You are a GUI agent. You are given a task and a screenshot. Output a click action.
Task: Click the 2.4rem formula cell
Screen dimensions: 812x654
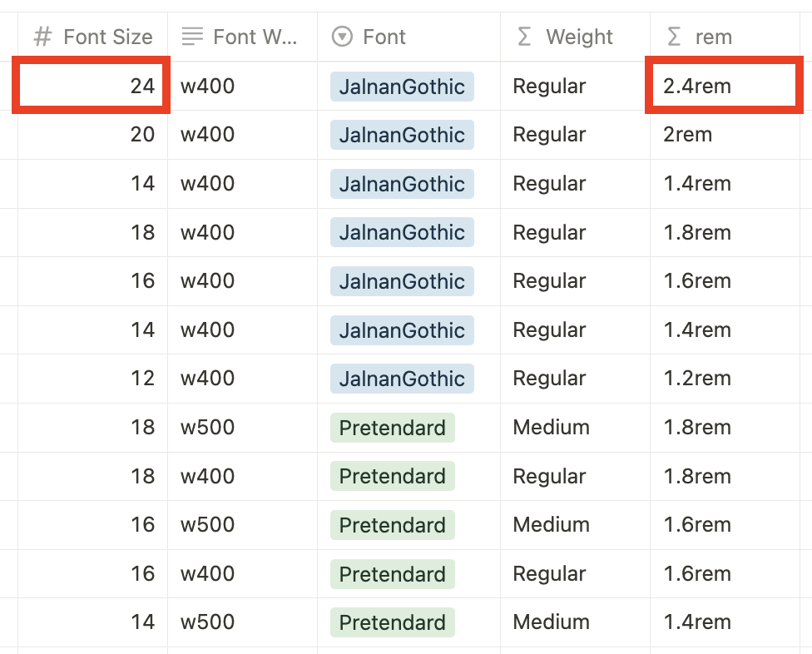coord(725,86)
